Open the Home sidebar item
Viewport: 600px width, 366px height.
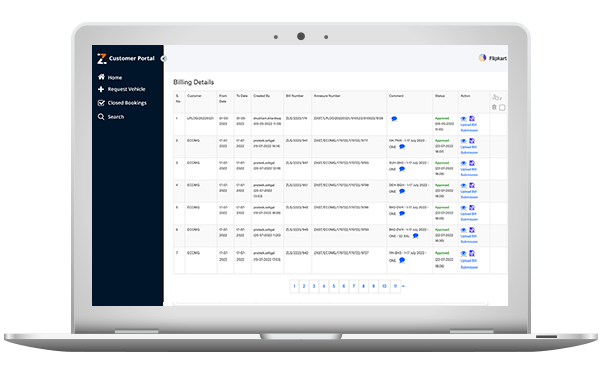click(110, 77)
